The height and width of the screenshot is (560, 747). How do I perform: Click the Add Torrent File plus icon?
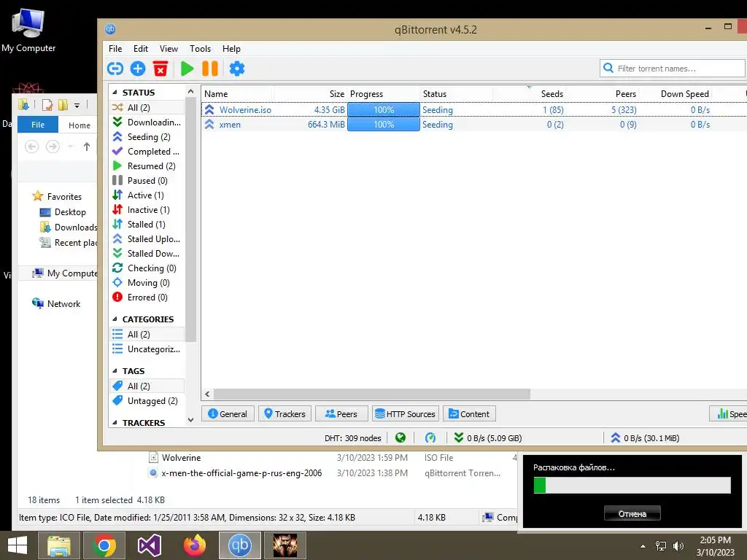point(138,69)
